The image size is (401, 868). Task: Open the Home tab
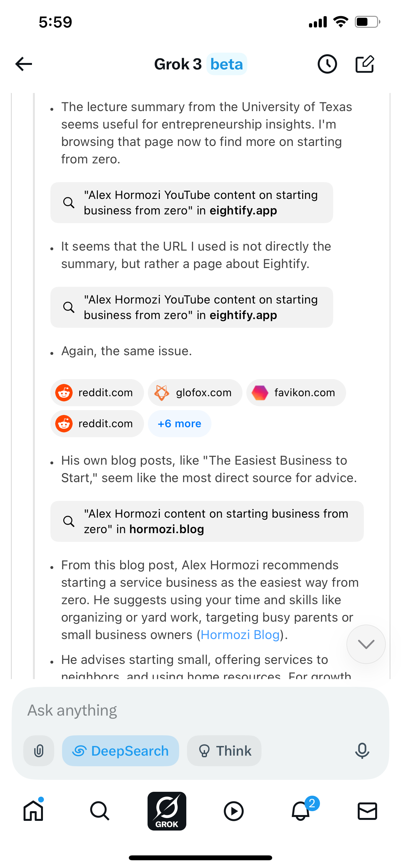click(33, 811)
